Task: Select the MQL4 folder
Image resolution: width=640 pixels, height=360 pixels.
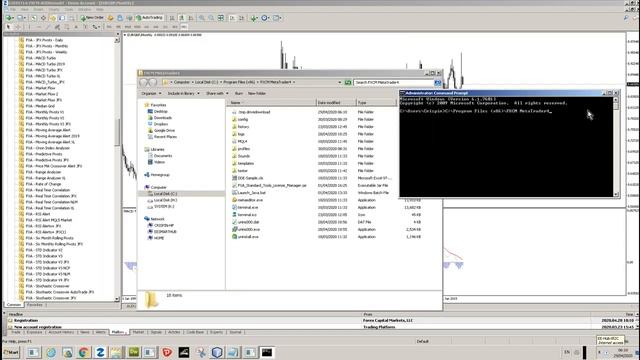Action: point(242,141)
